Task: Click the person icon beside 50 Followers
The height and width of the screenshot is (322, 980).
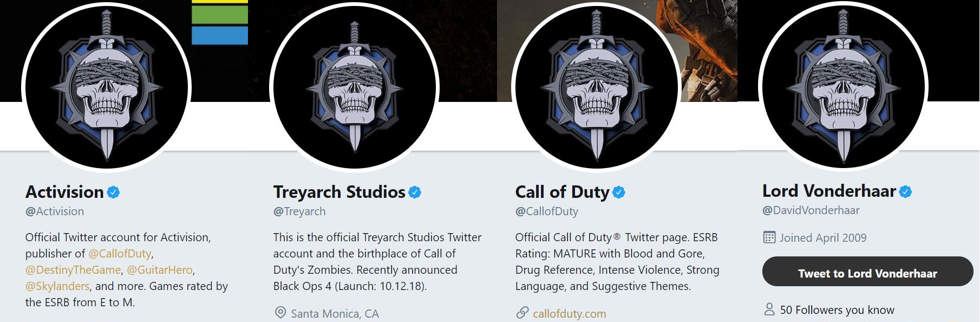Action: click(x=769, y=310)
